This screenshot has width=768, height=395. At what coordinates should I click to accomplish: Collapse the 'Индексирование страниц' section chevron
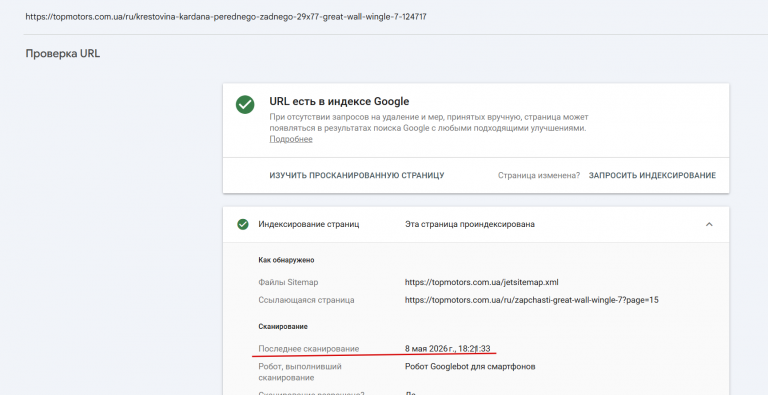(709, 224)
